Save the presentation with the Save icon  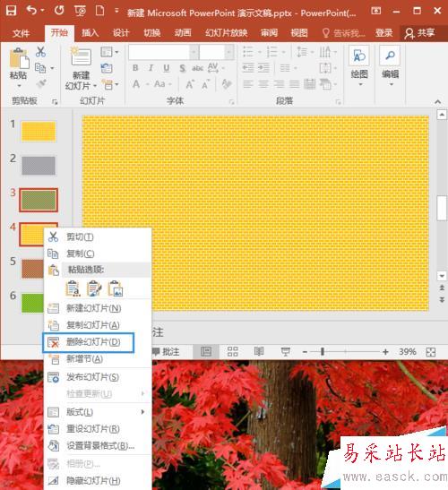click(11, 11)
